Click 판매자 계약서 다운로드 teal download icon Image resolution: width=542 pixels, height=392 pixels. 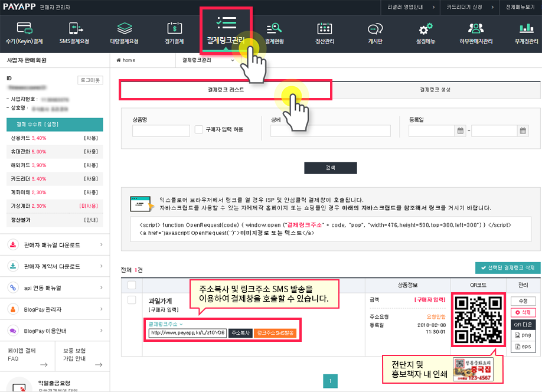click(x=13, y=266)
